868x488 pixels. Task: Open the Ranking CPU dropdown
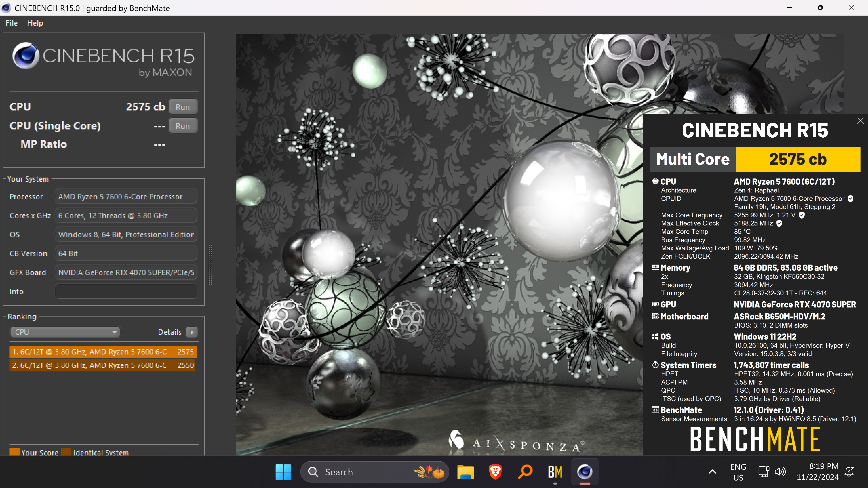pyautogui.click(x=65, y=332)
